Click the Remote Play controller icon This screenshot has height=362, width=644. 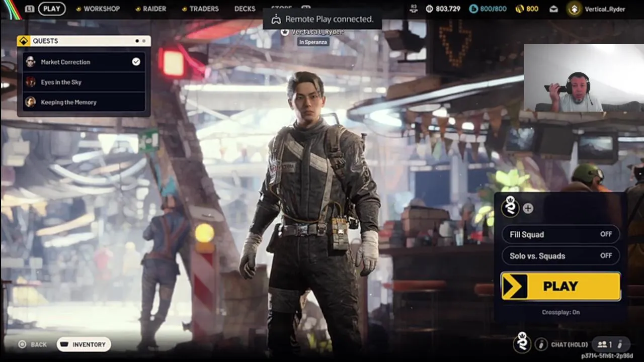coord(276,20)
